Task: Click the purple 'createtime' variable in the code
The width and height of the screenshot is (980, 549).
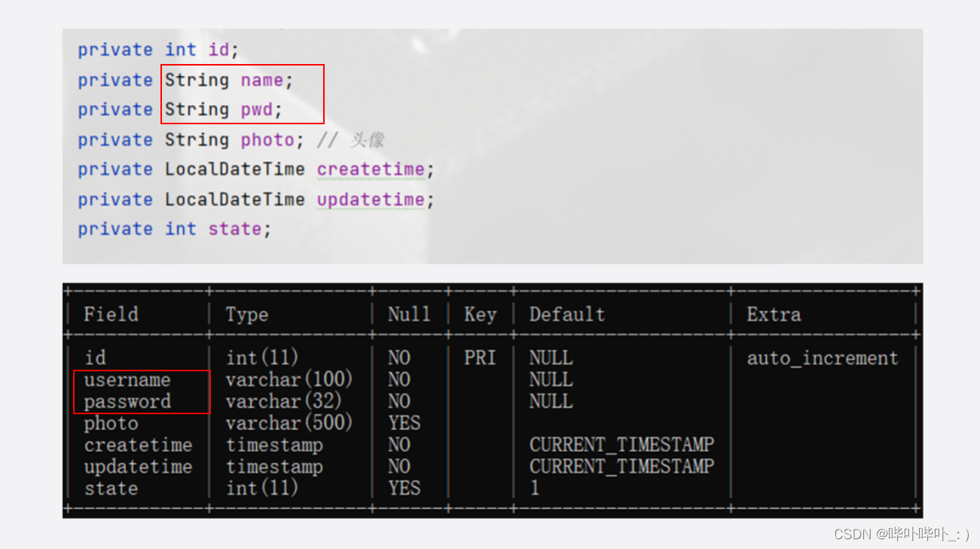Action: [x=371, y=169]
